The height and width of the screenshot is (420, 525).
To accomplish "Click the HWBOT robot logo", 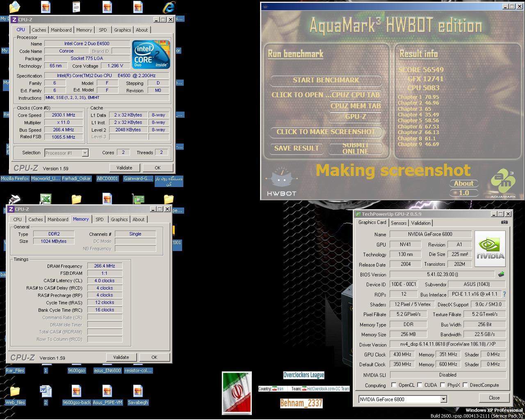I will click(281, 181).
